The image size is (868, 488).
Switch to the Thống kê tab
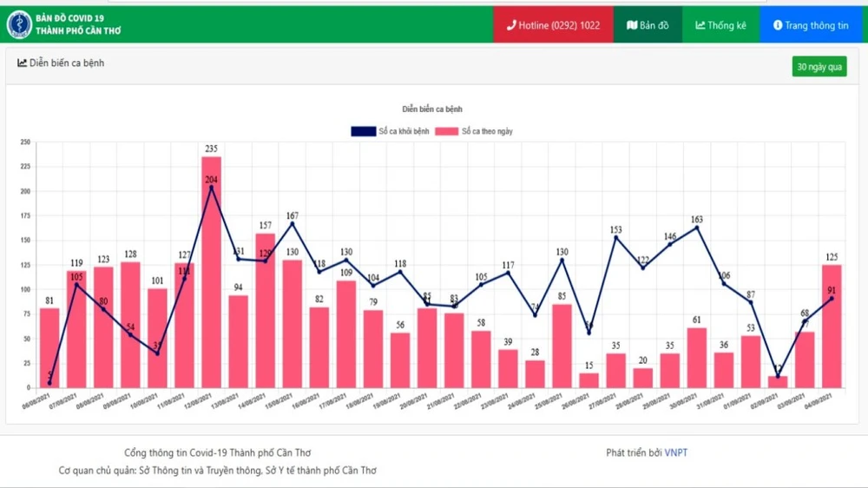click(720, 25)
